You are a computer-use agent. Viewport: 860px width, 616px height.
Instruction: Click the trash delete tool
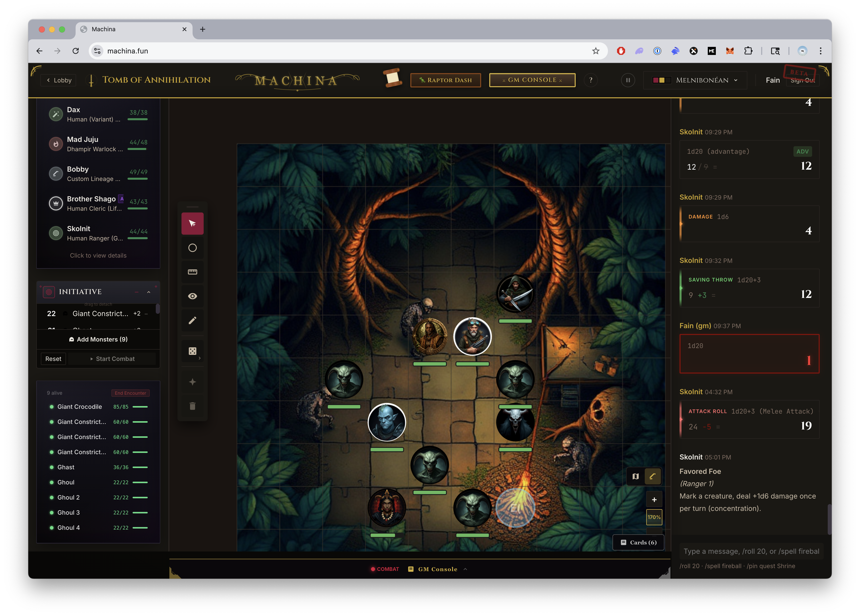coord(192,406)
